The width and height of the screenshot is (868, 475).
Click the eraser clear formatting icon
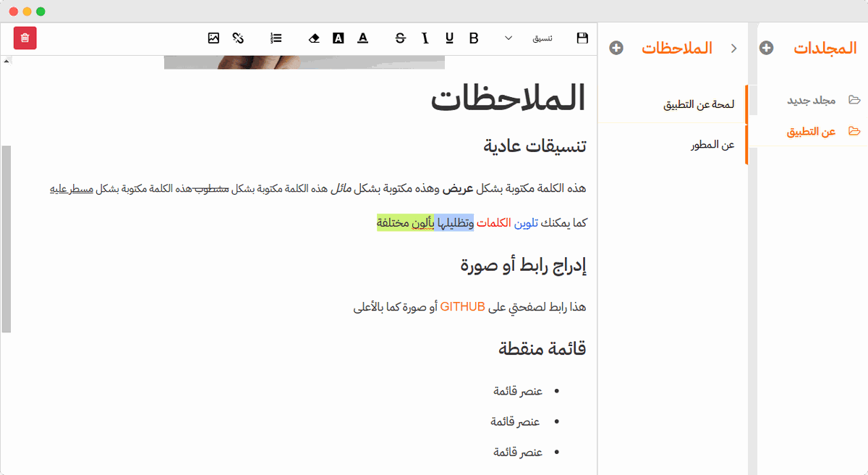click(314, 38)
